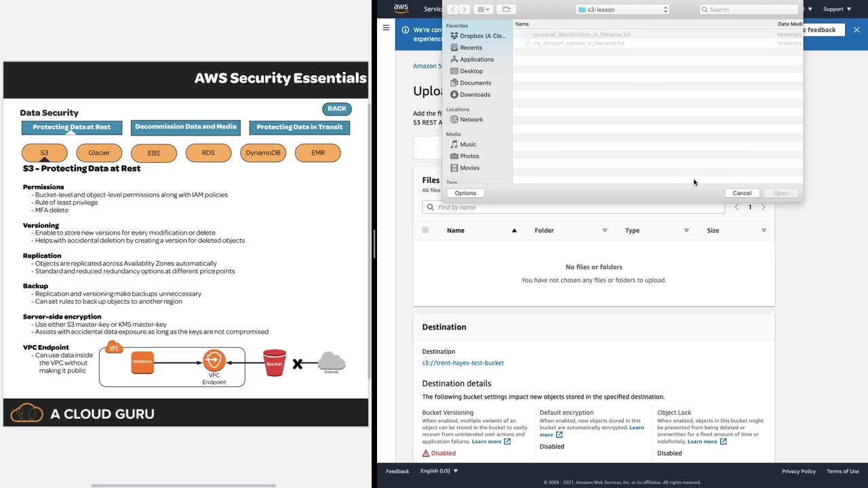The image size is (868, 488).
Task: Open Desktop in the file dialog sidebar
Action: (467, 71)
